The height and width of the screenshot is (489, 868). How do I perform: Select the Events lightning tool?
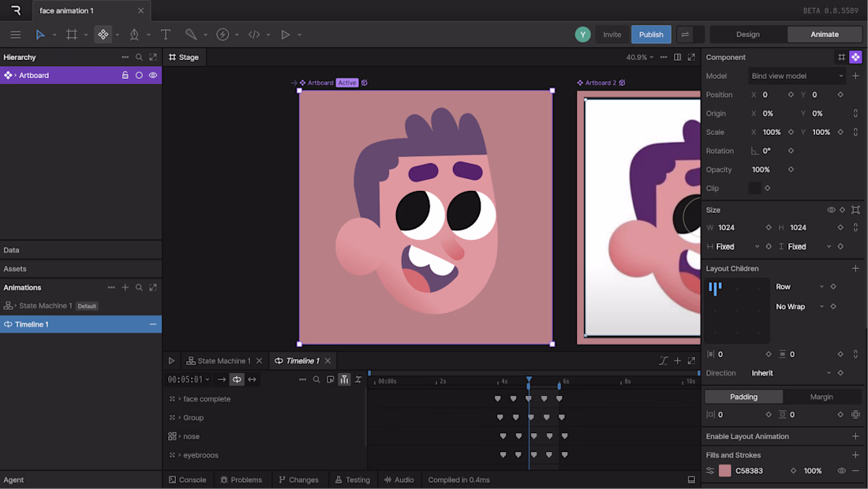(x=223, y=34)
